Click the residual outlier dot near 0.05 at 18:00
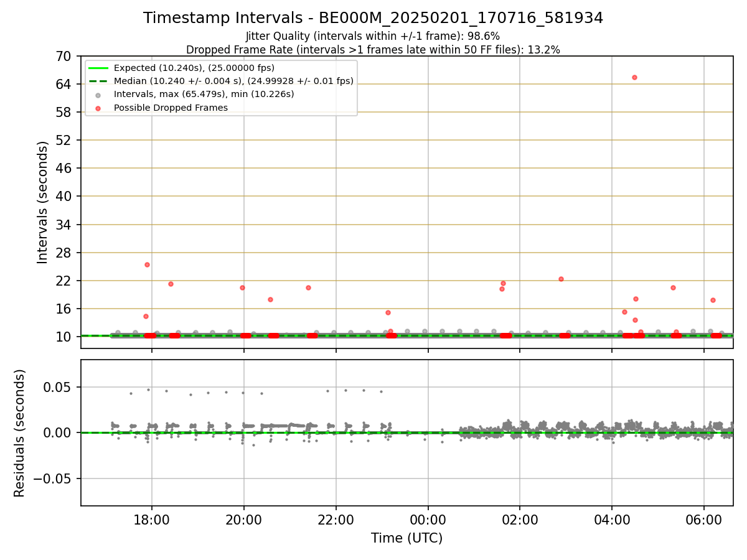Viewport: 747px width, 560px height. [148, 390]
